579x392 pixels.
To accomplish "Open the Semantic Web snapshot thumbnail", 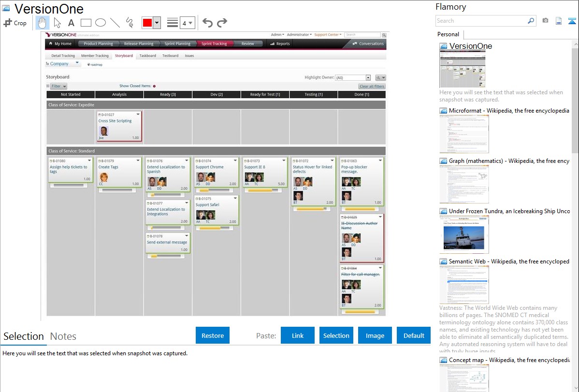I will click(464, 285).
